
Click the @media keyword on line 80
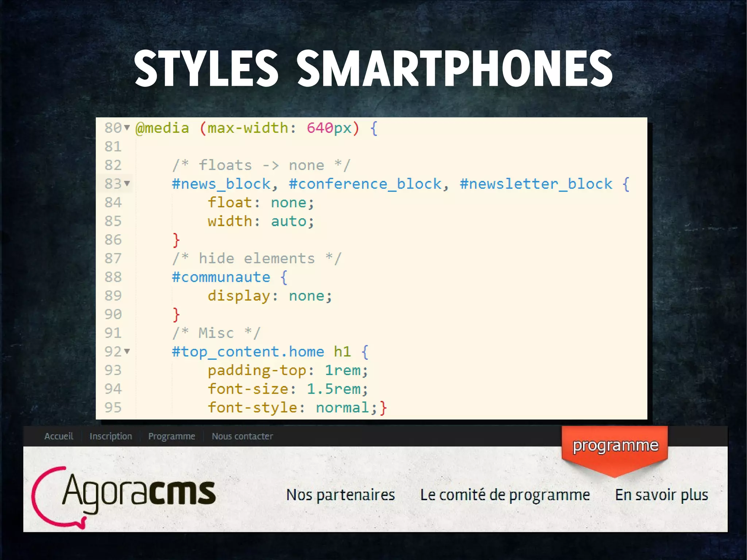click(x=162, y=128)
